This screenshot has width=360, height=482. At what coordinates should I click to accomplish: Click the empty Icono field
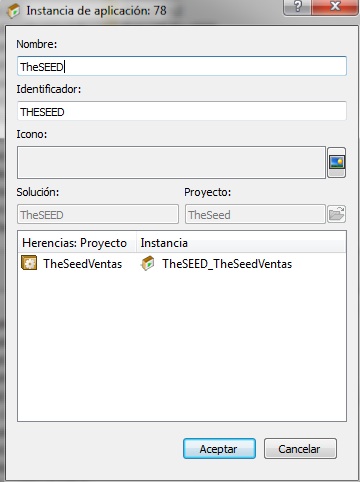pos(171,162)
